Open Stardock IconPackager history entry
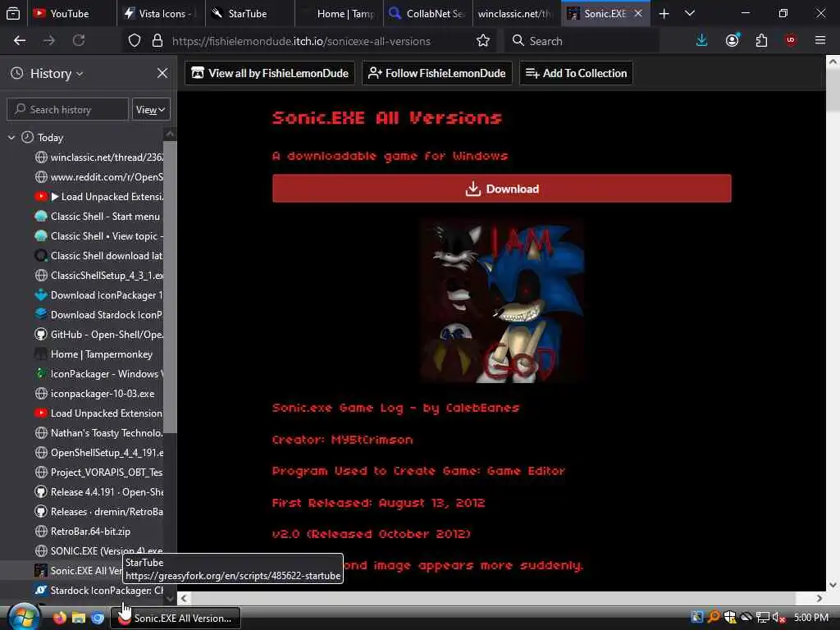Screen dimensions: 840x630 click(x=98, y=591)
